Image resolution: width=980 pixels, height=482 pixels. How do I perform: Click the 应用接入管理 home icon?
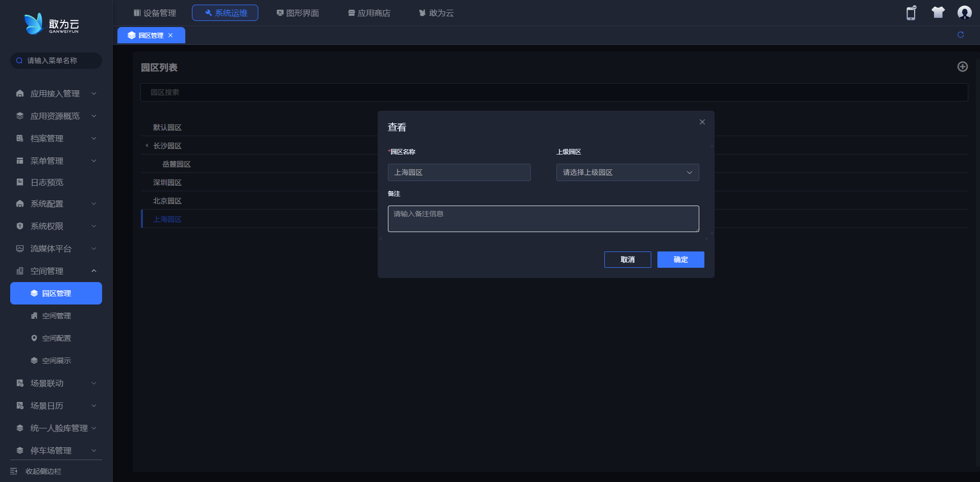tap(20, 93)
